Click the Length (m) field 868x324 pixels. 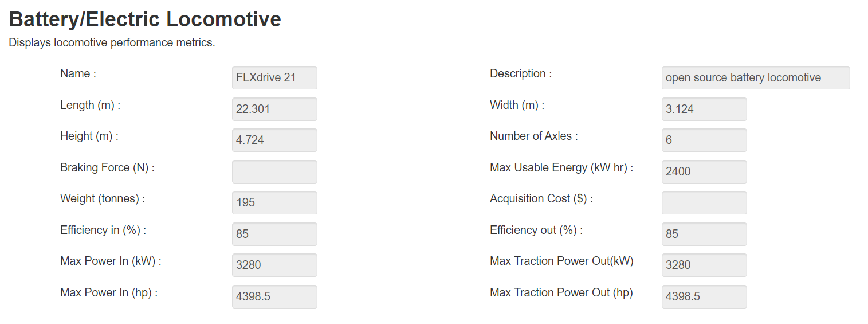click(x=274, y=109)
